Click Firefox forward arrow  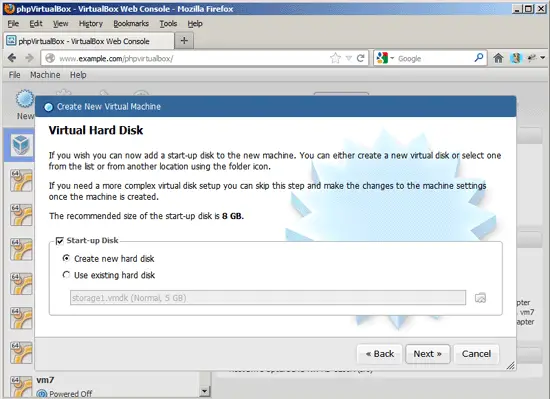[x=29, y=58]
